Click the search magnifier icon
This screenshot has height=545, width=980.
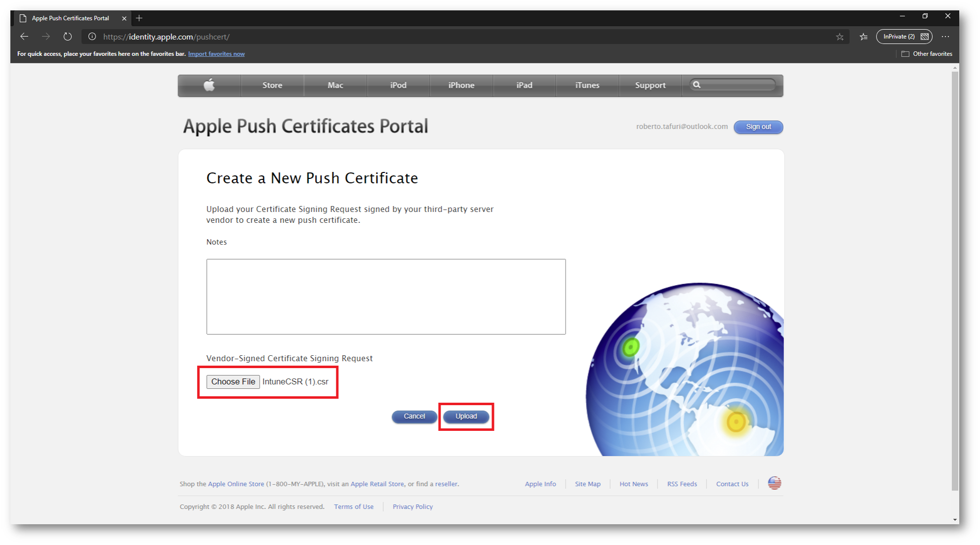click(x=696, y=84)
